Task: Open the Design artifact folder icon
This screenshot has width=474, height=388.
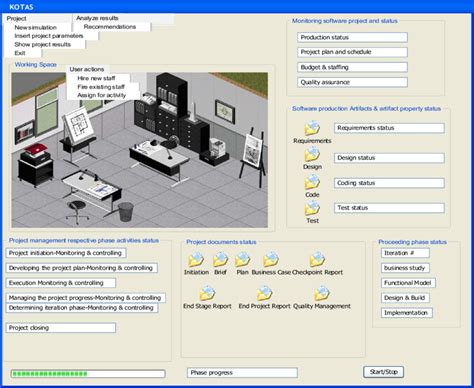Action: [312, 155]
